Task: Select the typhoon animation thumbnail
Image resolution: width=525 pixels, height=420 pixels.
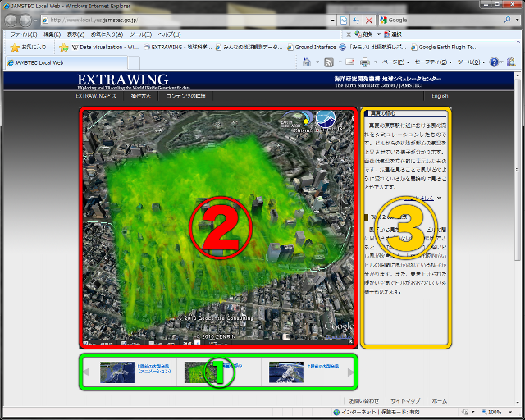Action: coord(117,372)
